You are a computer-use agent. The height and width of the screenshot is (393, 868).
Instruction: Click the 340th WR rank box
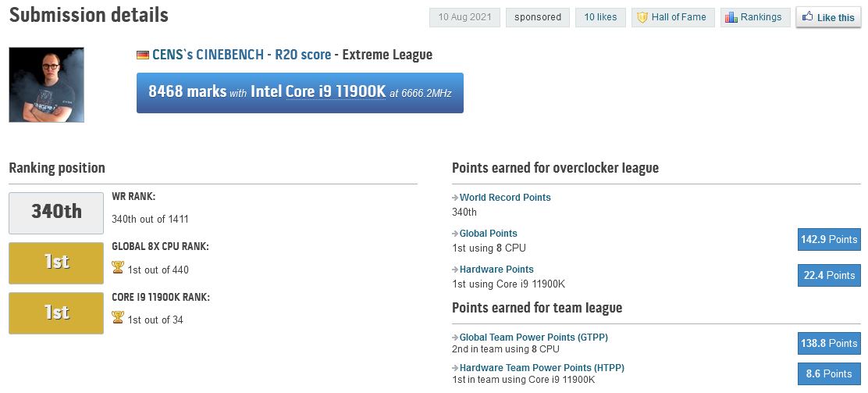click(56, 213)
